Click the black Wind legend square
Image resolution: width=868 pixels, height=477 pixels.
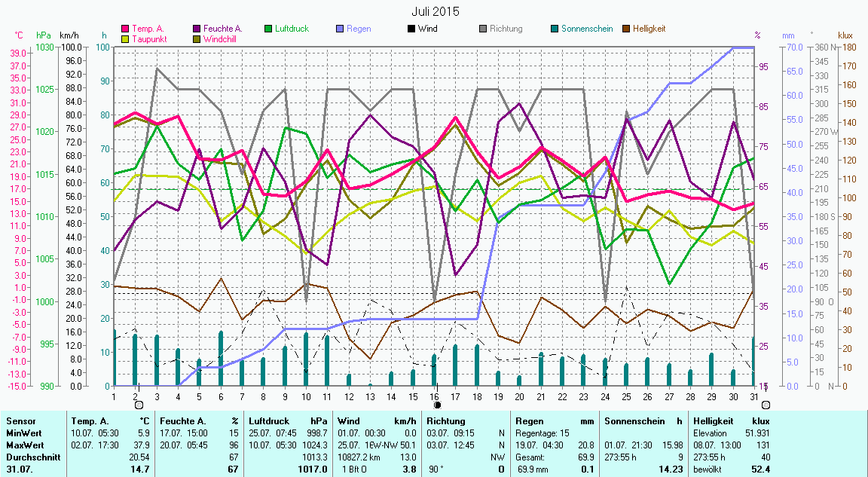tap(411, 29)
